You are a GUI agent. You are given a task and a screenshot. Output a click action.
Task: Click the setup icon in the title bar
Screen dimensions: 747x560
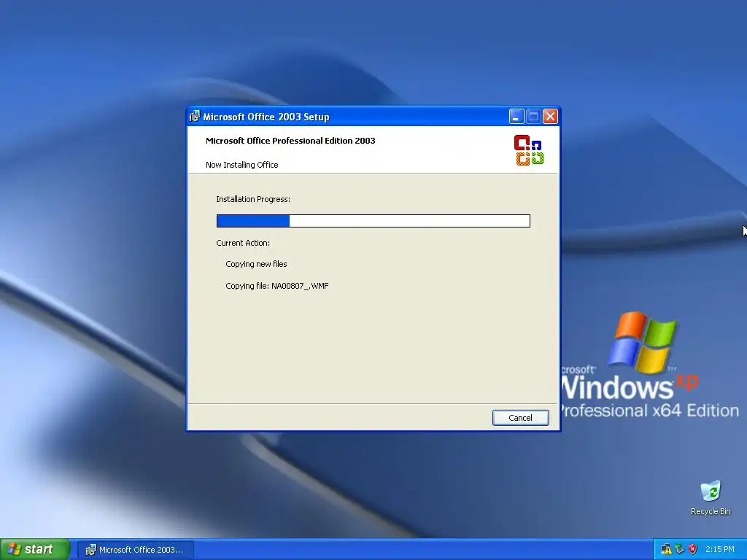click(195, 116)
